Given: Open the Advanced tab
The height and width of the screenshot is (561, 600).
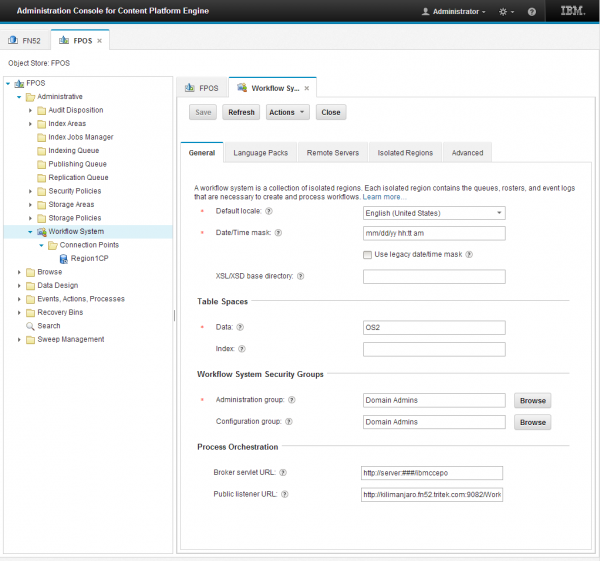Looking at the screenshot, I should (x=467, y=153).
